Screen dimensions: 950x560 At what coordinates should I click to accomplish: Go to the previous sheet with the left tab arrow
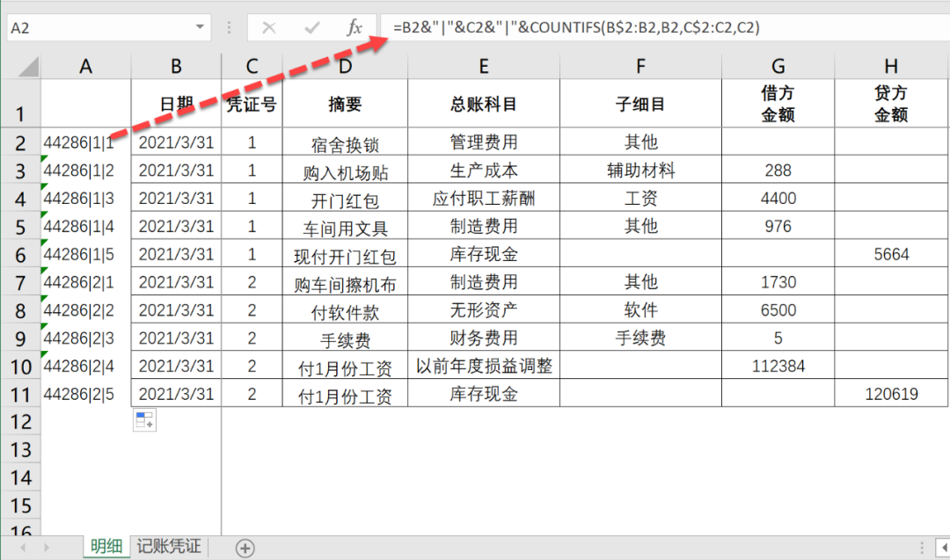point(22,548)
